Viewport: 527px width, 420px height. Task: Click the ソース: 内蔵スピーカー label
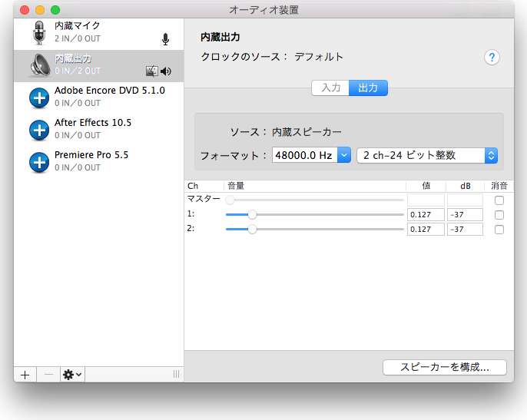[286, 132]
